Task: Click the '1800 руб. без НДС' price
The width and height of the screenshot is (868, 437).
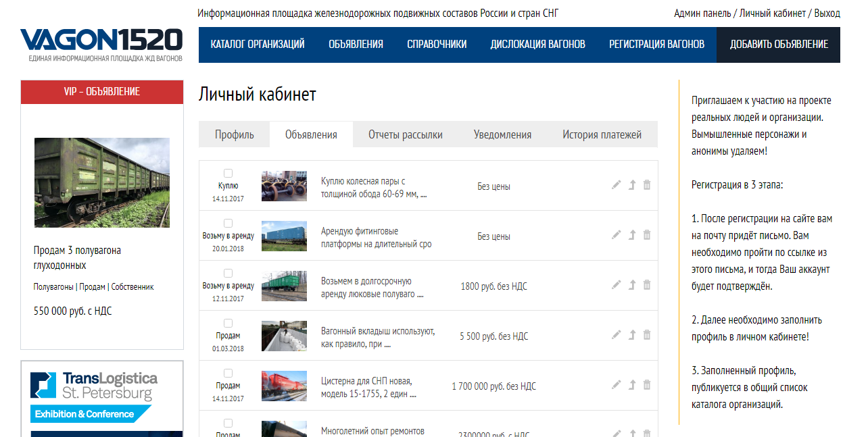Action: (493, 286)
